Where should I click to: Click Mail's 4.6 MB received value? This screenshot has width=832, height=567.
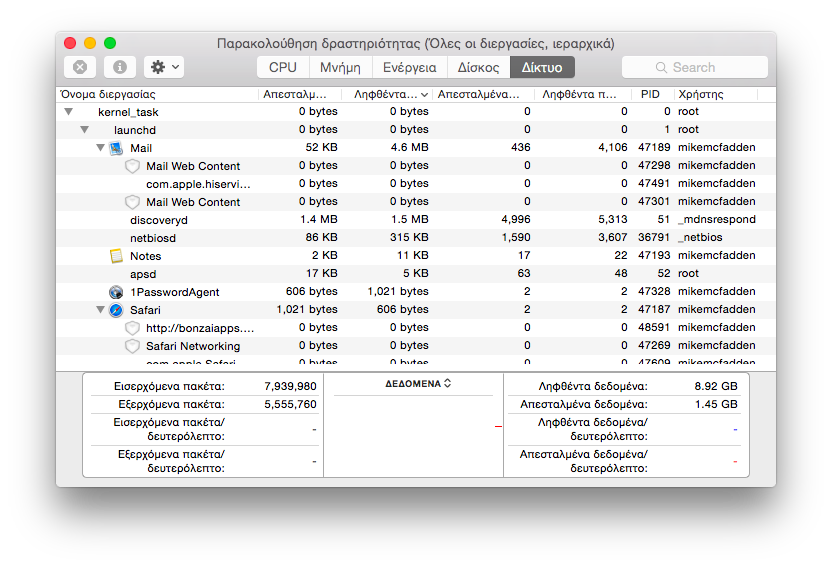[x=409, y=147]
